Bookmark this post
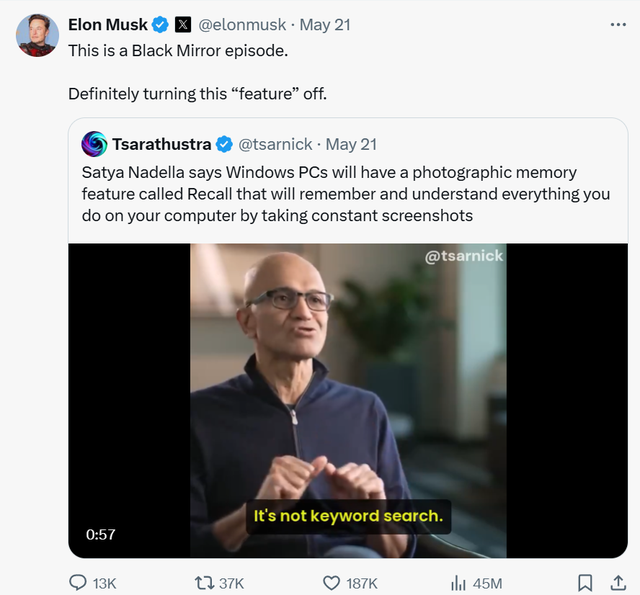This screenshot has width=640, height=595. tap(586, 582)
